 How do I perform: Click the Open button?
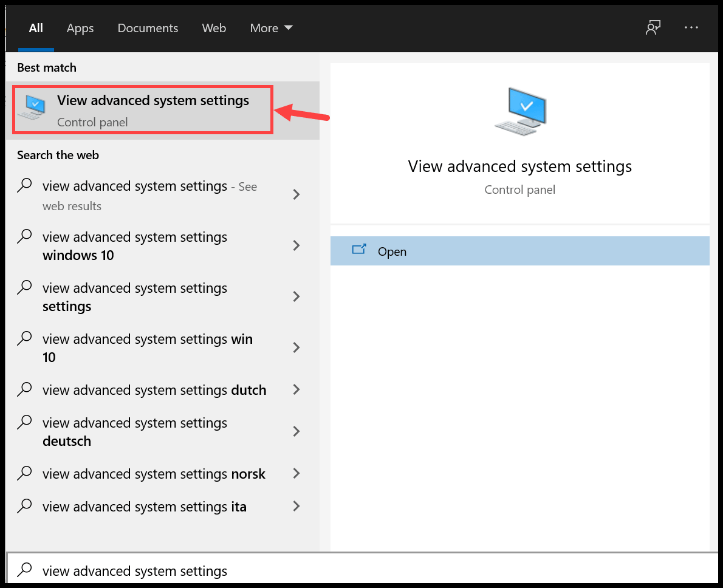click(x=519, y=250)
